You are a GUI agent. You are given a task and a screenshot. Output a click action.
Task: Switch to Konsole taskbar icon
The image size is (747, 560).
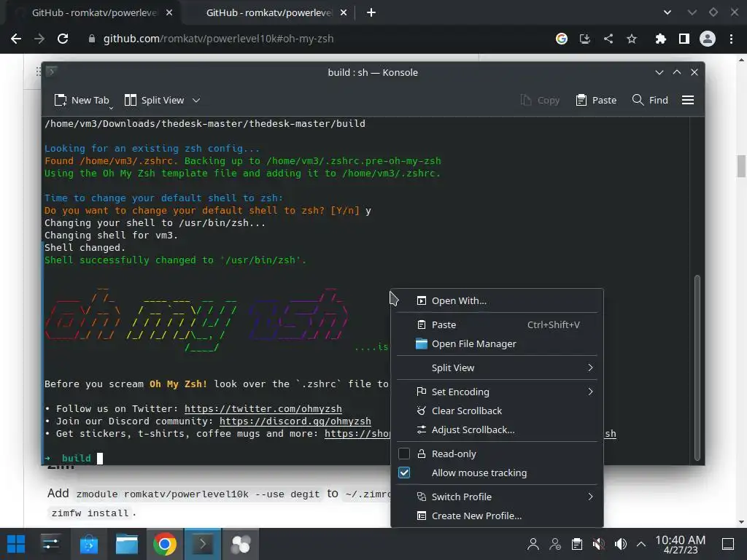click(203, 544)
